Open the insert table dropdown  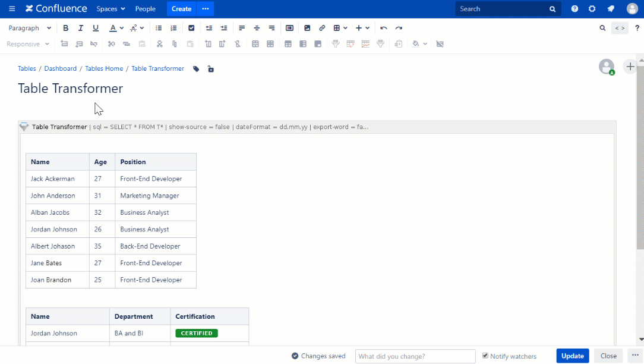(340, 28)
